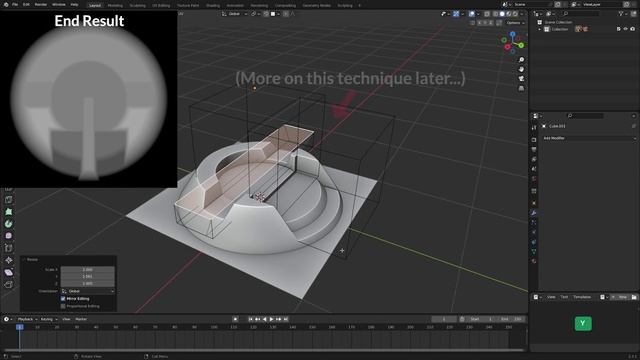Open the Render properties tab icon
Screen dimensions: 640x360
click(x=534, y=140)
